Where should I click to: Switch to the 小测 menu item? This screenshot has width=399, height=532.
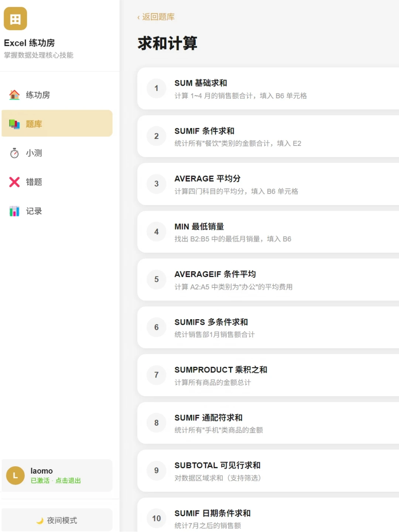click(57, 153)
